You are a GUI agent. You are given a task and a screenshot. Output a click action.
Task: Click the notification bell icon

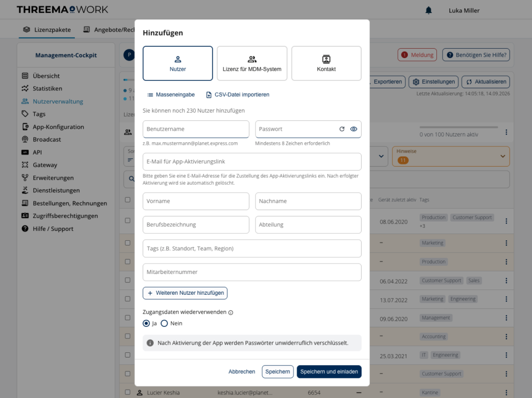pyautogui.click(x=429, y=10)
